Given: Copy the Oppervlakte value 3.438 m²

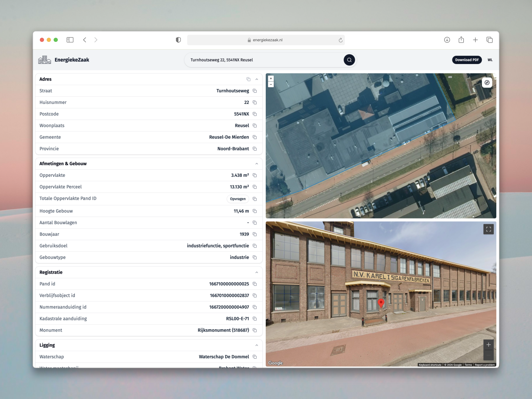Looking at the screenshot, I should pos(255,175).
